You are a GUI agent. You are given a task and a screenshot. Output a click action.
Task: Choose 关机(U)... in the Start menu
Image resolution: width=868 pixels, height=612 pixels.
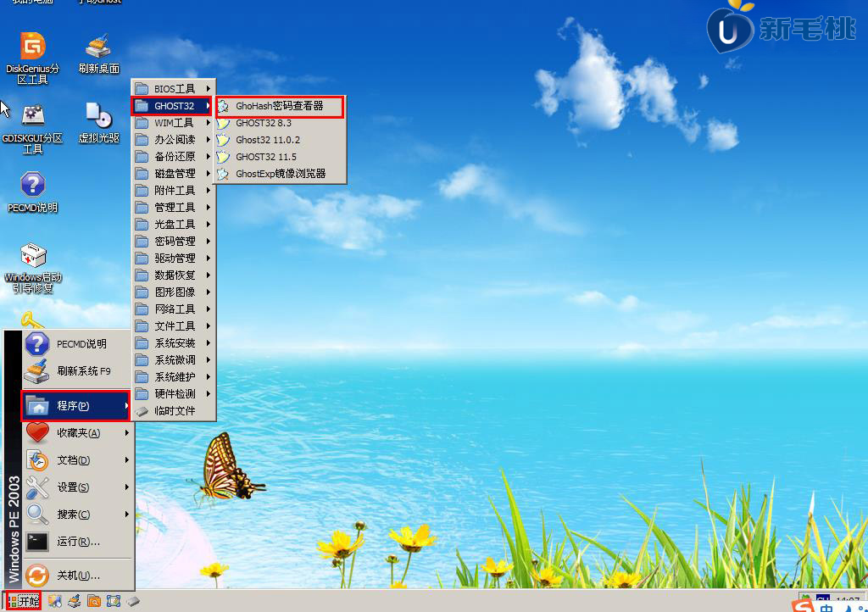(77, 576)
